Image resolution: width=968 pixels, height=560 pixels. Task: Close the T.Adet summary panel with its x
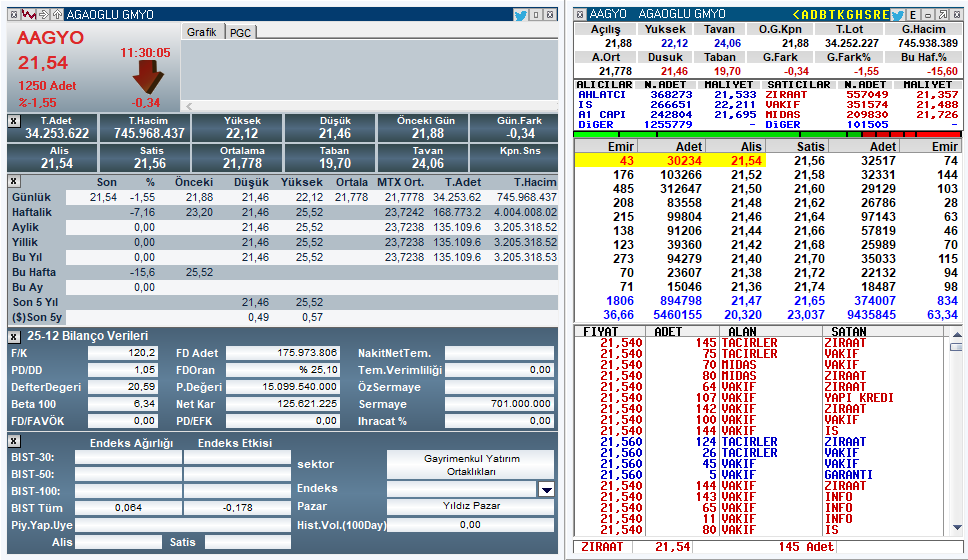(14, 121)
